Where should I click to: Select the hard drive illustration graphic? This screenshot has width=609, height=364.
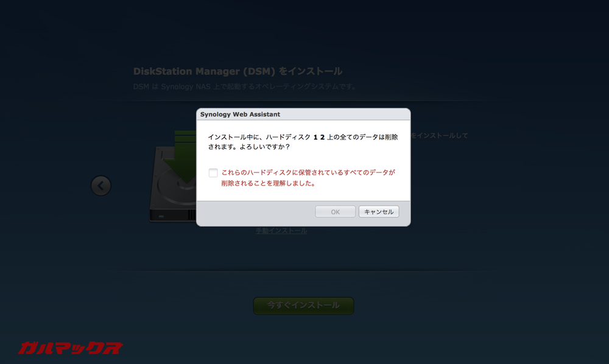point(174,183)
